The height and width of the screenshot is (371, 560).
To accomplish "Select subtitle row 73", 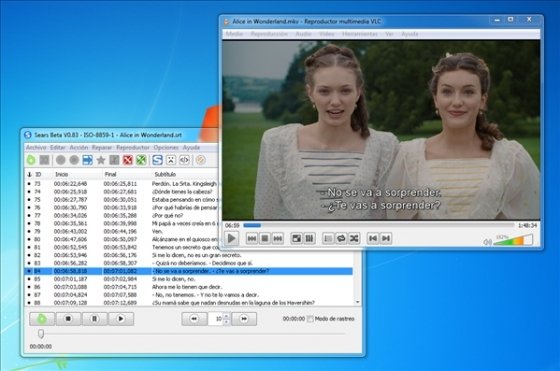I will click(x=121, y=184).
